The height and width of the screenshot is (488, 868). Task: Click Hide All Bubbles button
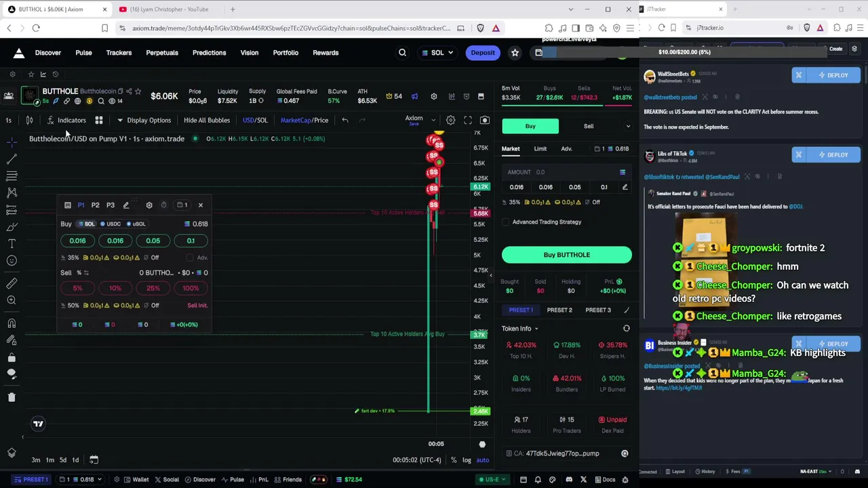point(207,120)
